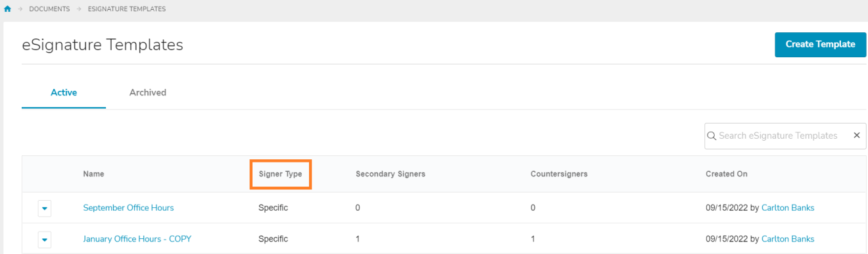Open January Office Hours - COPY template
This screenshot has height=254, width=868.
tap(137, 239)
